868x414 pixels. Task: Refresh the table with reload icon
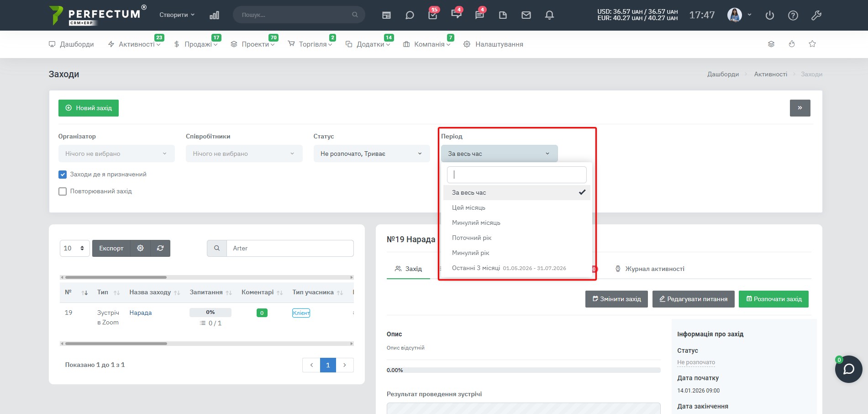pyautogui.click(x=160, y=248)
